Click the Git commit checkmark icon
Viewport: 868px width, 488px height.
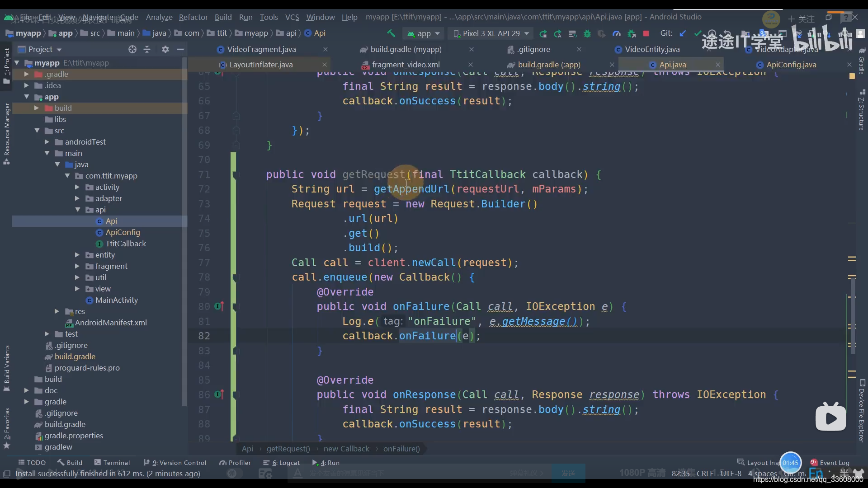click(698, 33)
